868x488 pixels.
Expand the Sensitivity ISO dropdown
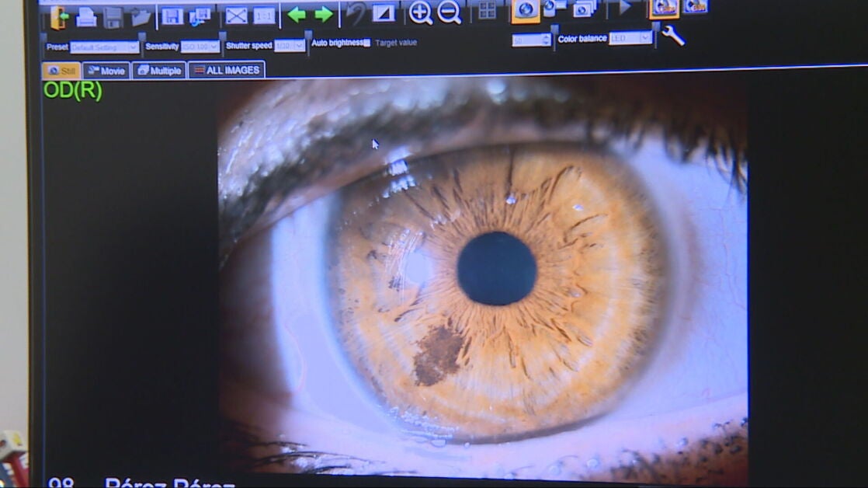click(200, 47)
